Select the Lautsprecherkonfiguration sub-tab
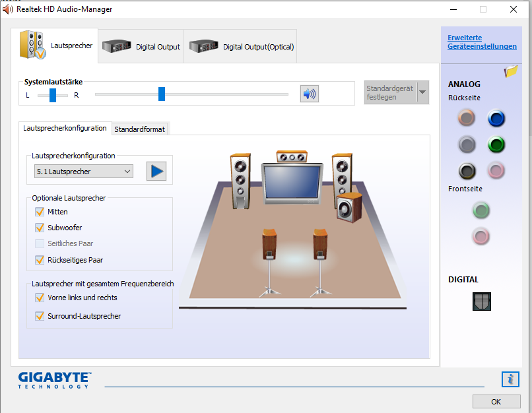This screenshot has height=413, width=532. click(65, 128)
